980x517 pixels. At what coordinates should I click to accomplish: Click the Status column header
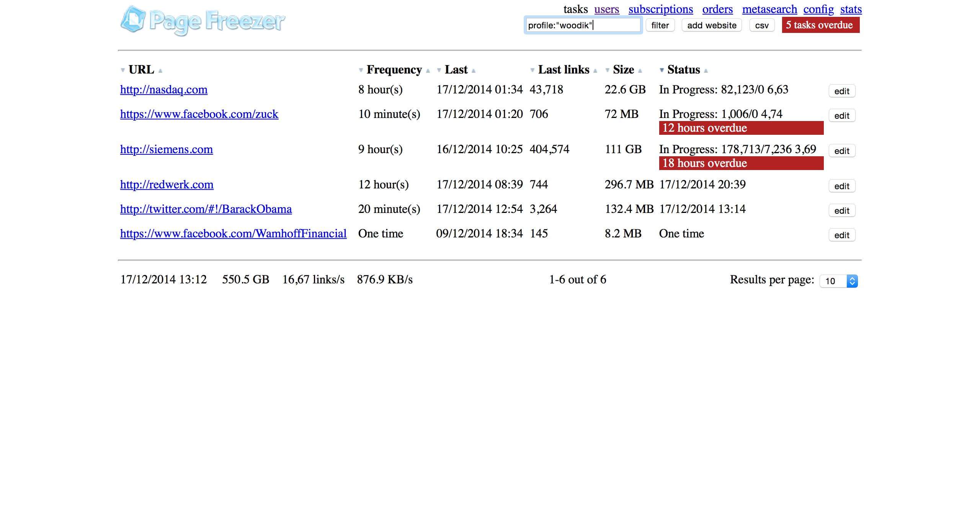pyautogui.click(x=684, y=70)
